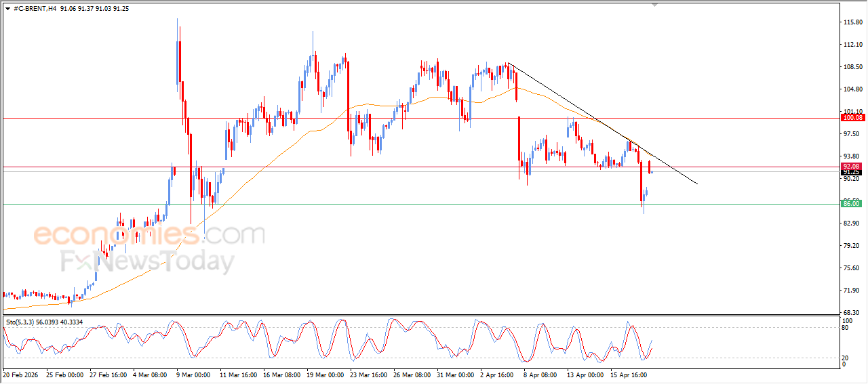The width and height of the screenshot is (868, 384).
Task: Click the 20 level on stochastic scale
Action: 844,357
